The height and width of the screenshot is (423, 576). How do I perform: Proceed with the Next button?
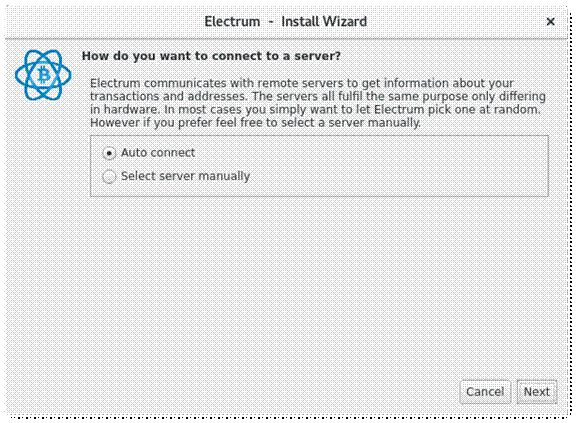click(537, 392)
